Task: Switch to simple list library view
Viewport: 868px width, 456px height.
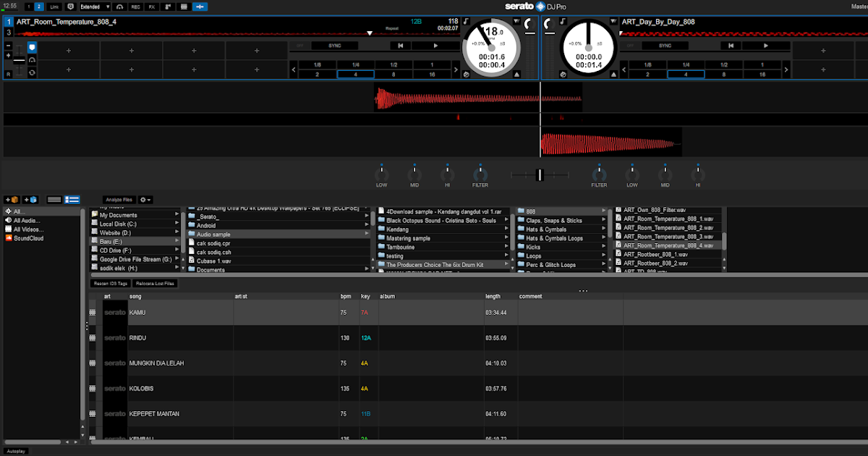Action: (x=54, y=199)
